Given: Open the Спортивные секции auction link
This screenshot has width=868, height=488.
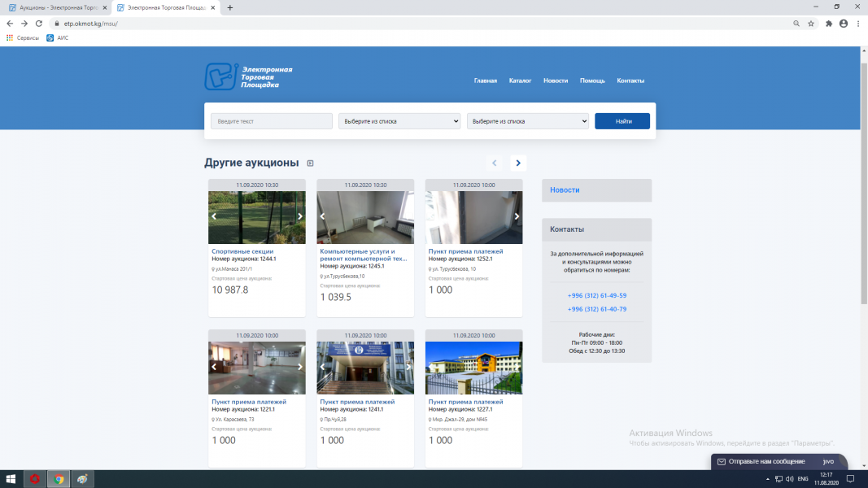Looking at the screenshot, I should (242, 252).
